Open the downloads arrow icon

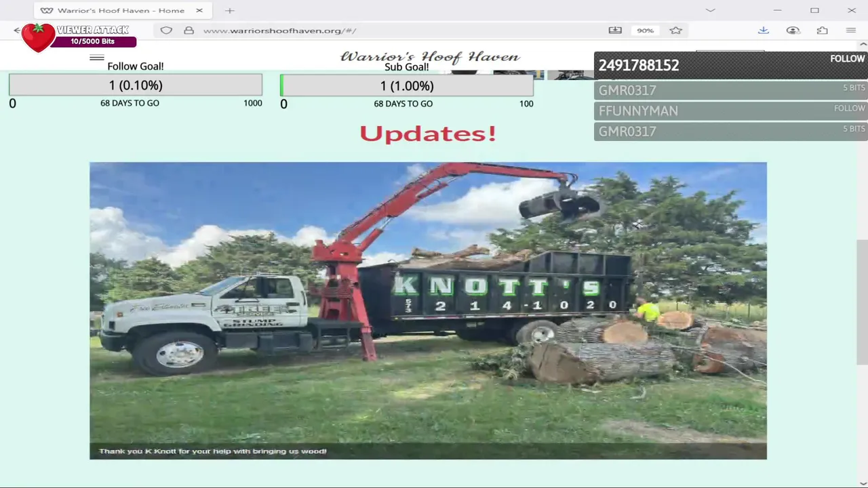(763, 30)
